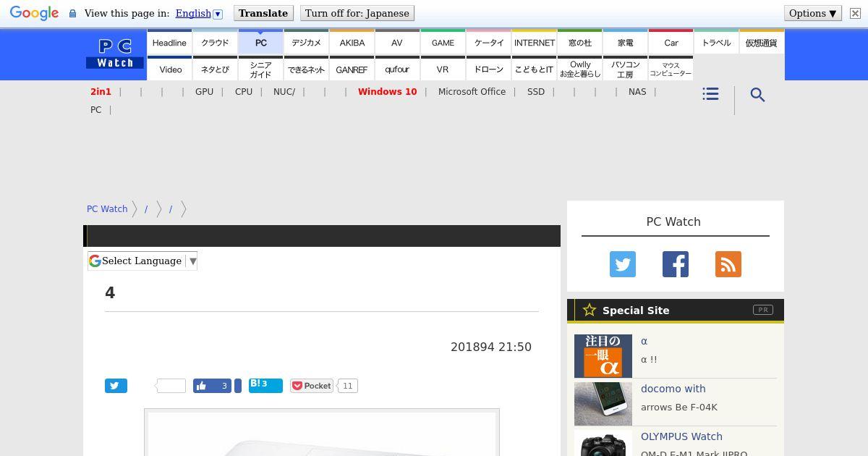Switch to the AV tab
Screen dimensions: 868x456
pos(397,43)
